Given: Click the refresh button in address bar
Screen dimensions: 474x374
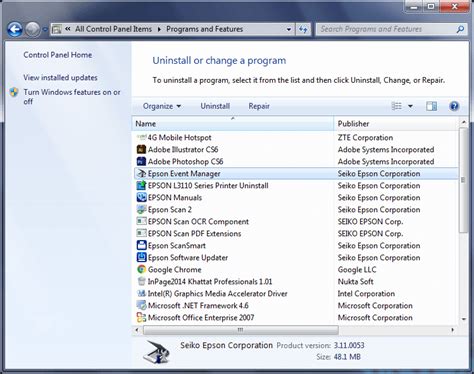Looking at the screenshot, I should (303, 29).
